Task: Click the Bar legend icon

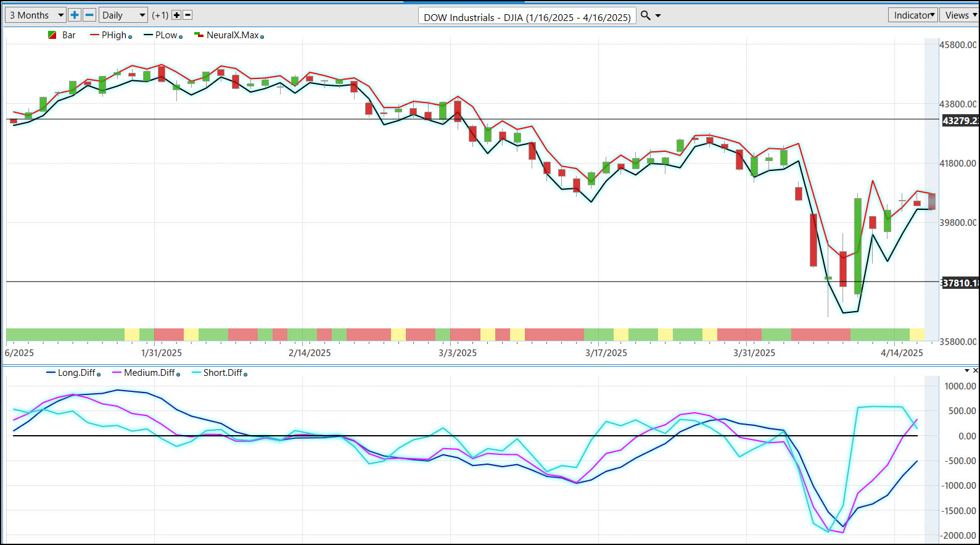Action: (52, 35)
